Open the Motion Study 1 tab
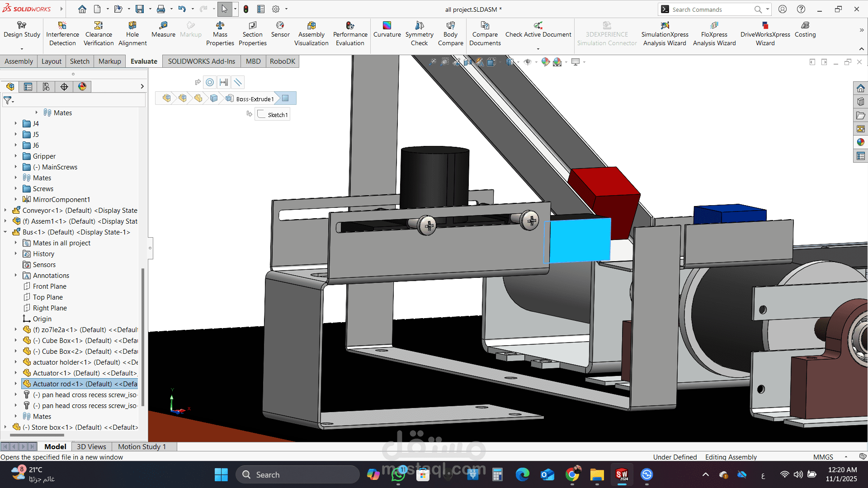 coord(142,446)
